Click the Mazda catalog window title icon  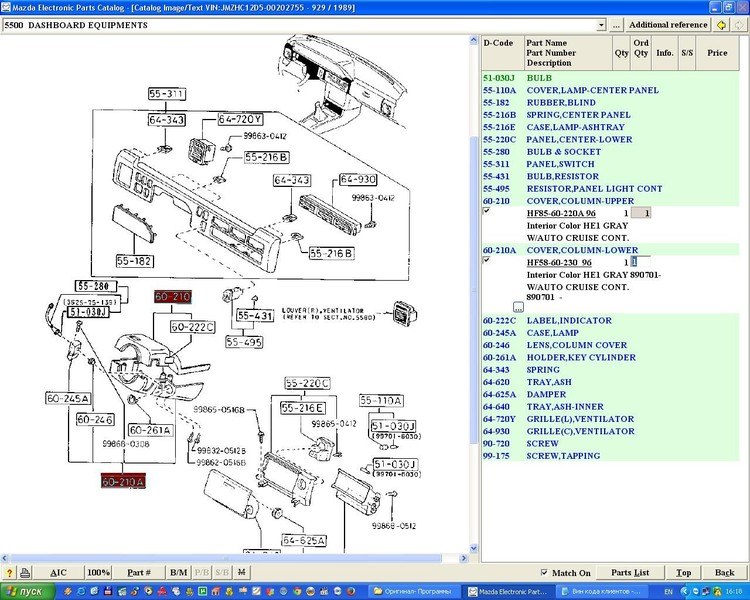click(6, 7)
